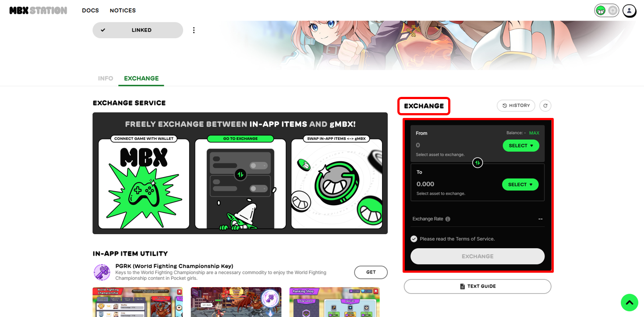Image resolution: width=644 pixels, height=317 pixels.
Task: Click the HISTORY button
Action: click(516, 106)
